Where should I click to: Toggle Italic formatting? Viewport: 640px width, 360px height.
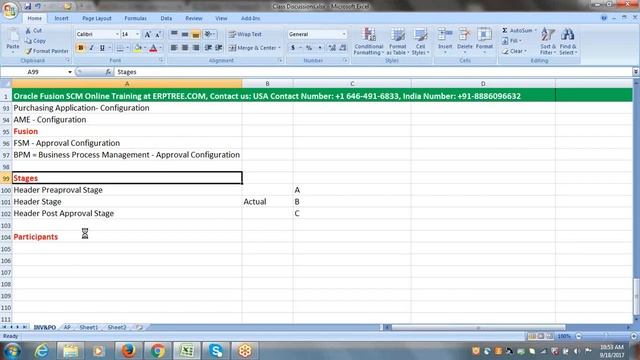coord(91,48)
